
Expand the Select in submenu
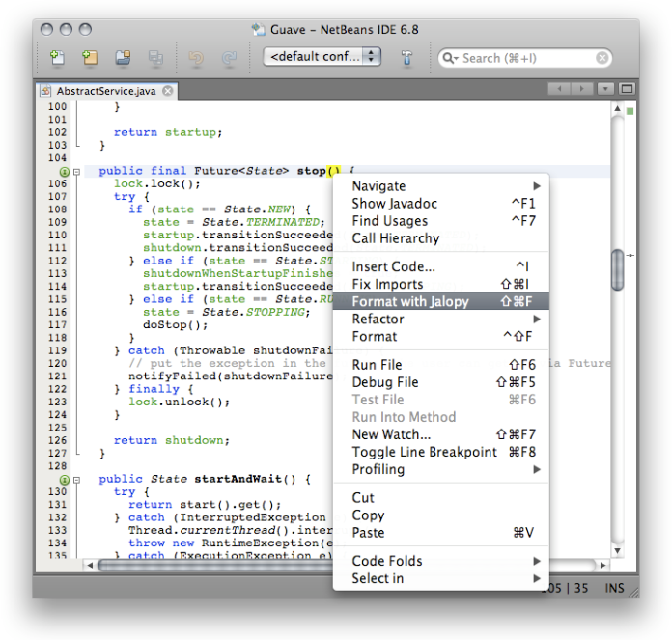(441, 578)
